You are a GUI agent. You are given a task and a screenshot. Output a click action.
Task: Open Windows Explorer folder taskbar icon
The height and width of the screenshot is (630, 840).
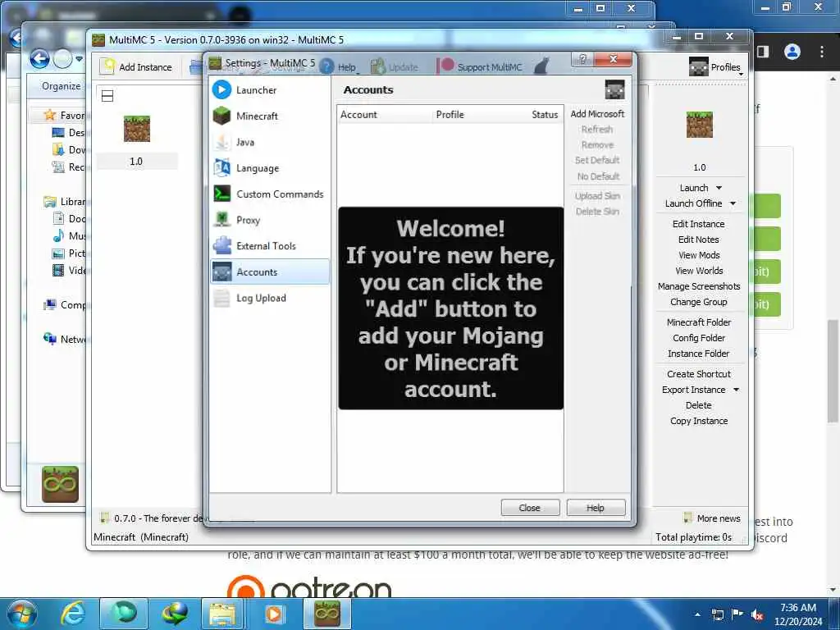222,614
